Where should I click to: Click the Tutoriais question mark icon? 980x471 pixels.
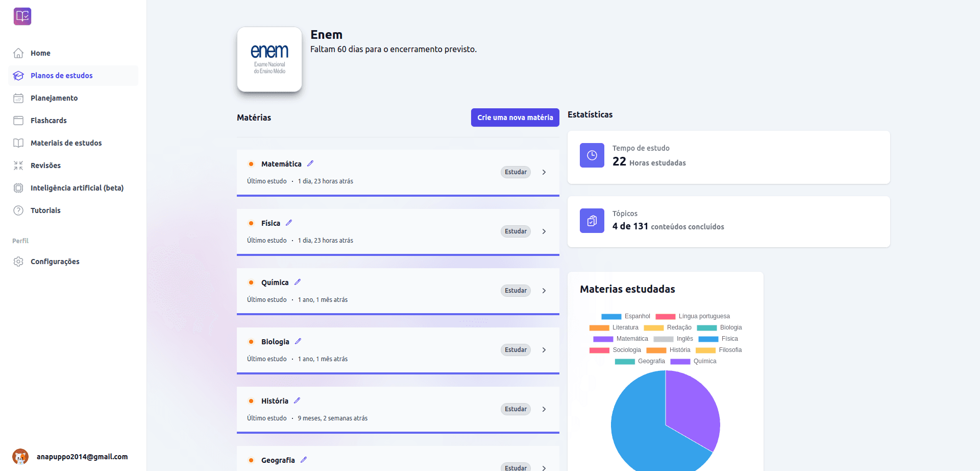pyautogui.click(x=18, y=210)
